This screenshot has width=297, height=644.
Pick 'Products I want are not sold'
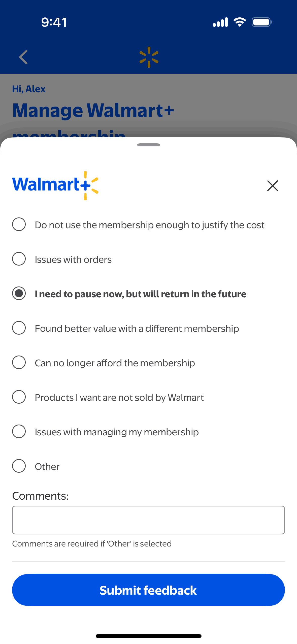tap(19, 397)
